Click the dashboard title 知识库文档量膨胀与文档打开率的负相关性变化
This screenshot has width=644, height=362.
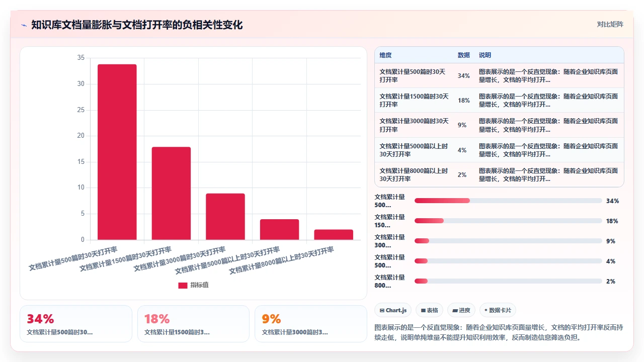coord(137,25)
